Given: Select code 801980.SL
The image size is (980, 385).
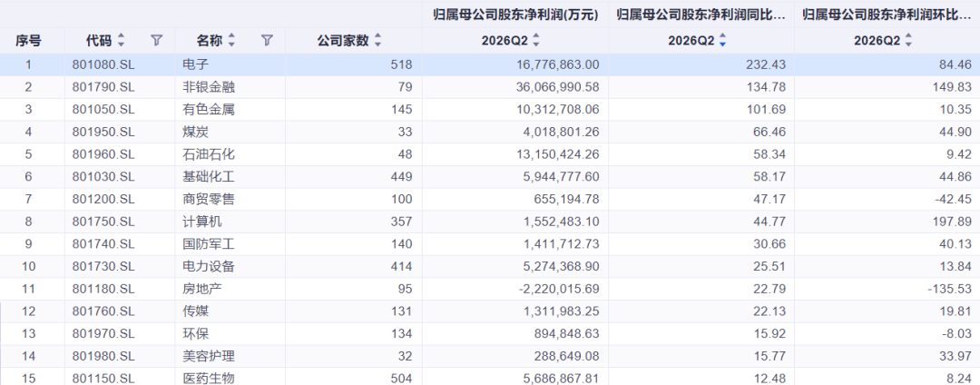Looking at the screenshot, I should click(103, 357).
